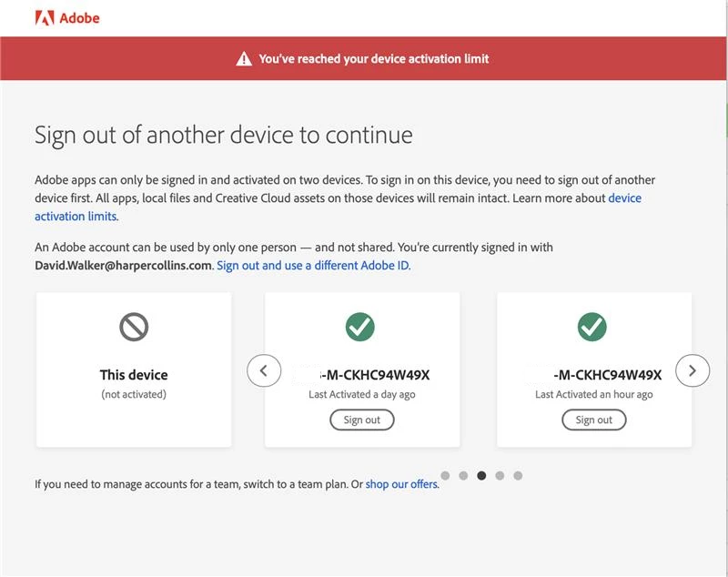Click green checkmark on device activated a day ago
This screenshot has height=577, width=728.
coord(359,327)
